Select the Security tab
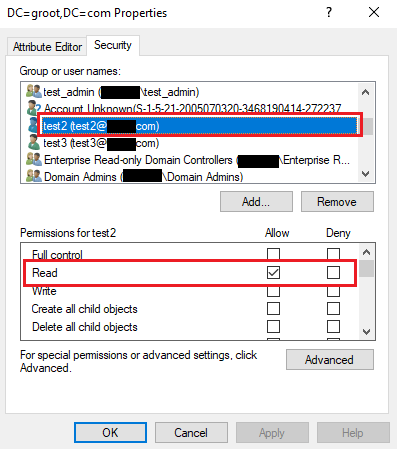The height and width of the screenshot is (449, 397). pyautogui.click(x=113, y=45)
